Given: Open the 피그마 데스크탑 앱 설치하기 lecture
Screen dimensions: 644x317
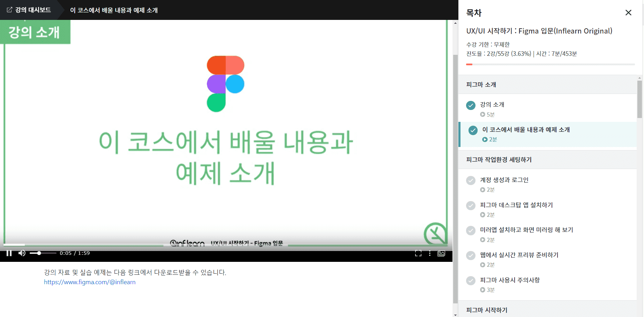Looking at the screenshot, I should tap(516, 205).
